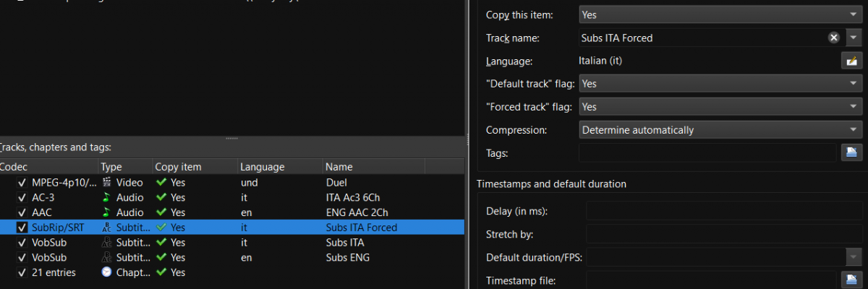Click the subtitle icon on Subs ENG row
This screenshot has width=868, height=289.
[107, 257]
